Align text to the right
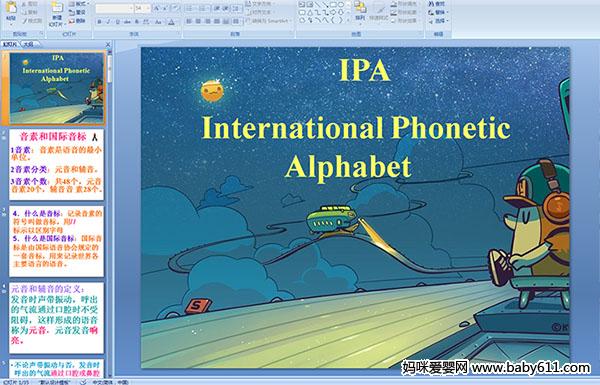Viewport: 600px width, 385px height. click(207, 21)
